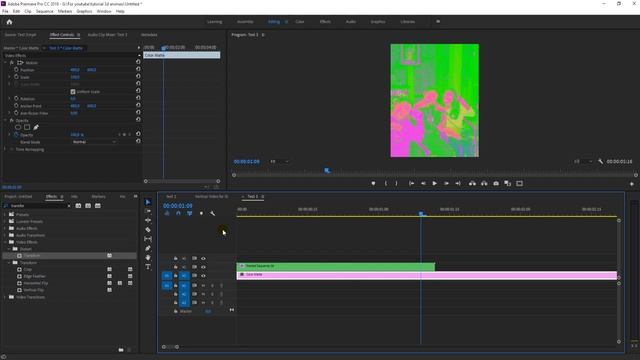Toggle Uniform Scale checkbox
This screenshot has width=640, height=360.
point(73,92)
